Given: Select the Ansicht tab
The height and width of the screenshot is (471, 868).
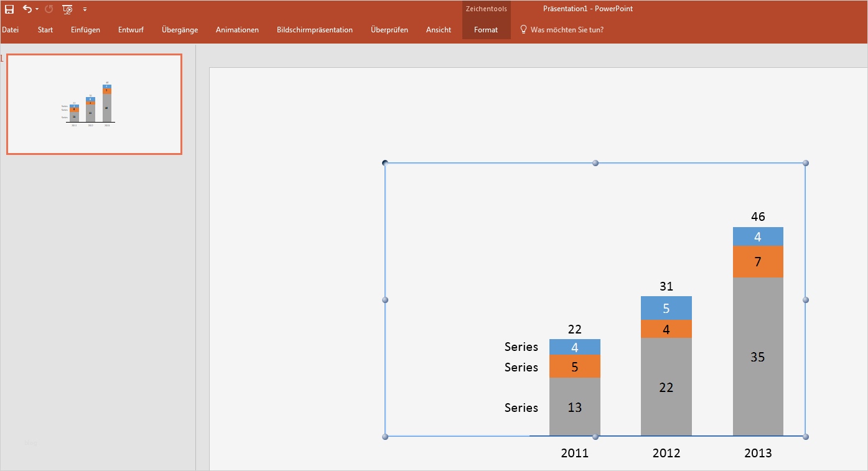Looking at the screenshot, I should click(x=439, y=30).
